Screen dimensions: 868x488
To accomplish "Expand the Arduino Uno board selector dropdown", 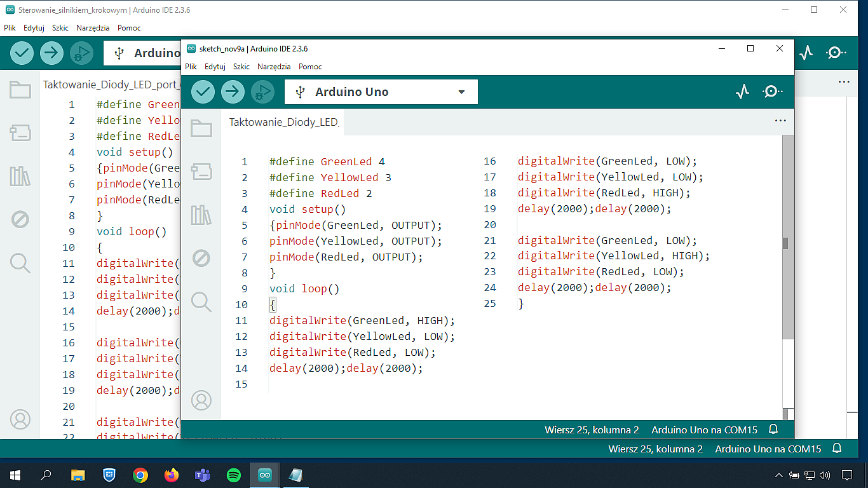I will (461, 92).
